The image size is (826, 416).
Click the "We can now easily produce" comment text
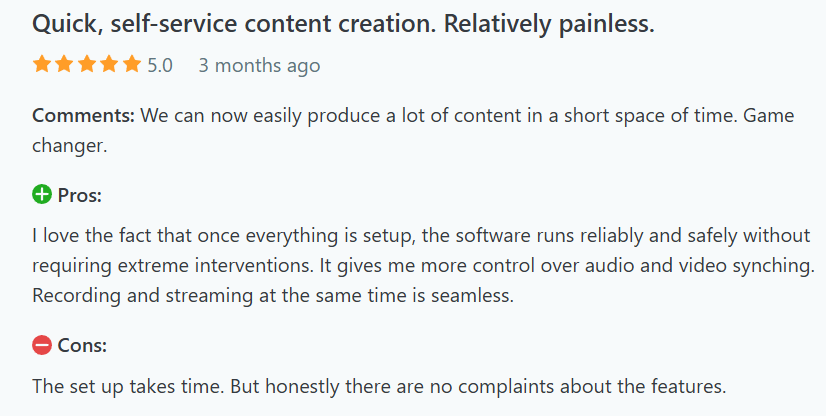pyautogui.click(x=262, y=116)
